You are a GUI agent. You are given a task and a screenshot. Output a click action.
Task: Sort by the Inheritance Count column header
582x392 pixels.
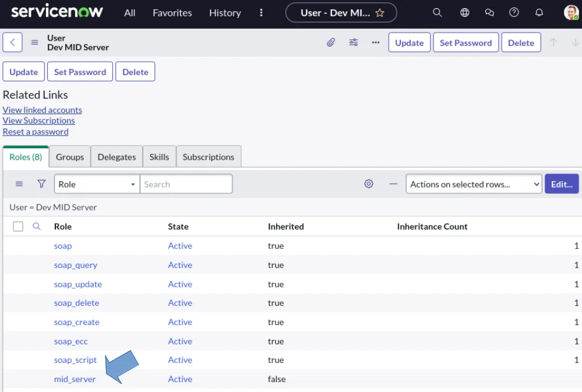point(432,227)
